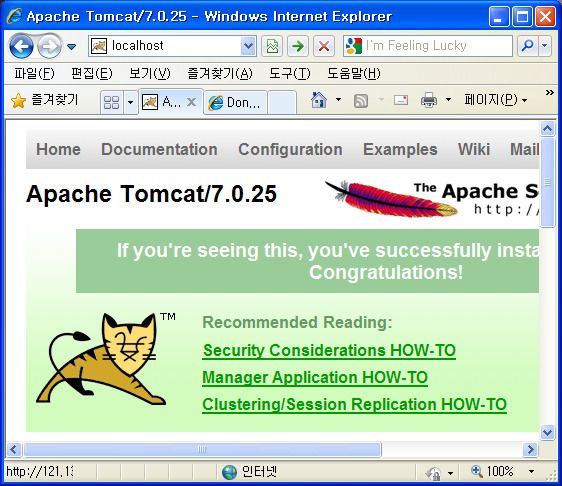
Task: Open the Documentation link
Action: pyautogui.click(x=159, y=149)
